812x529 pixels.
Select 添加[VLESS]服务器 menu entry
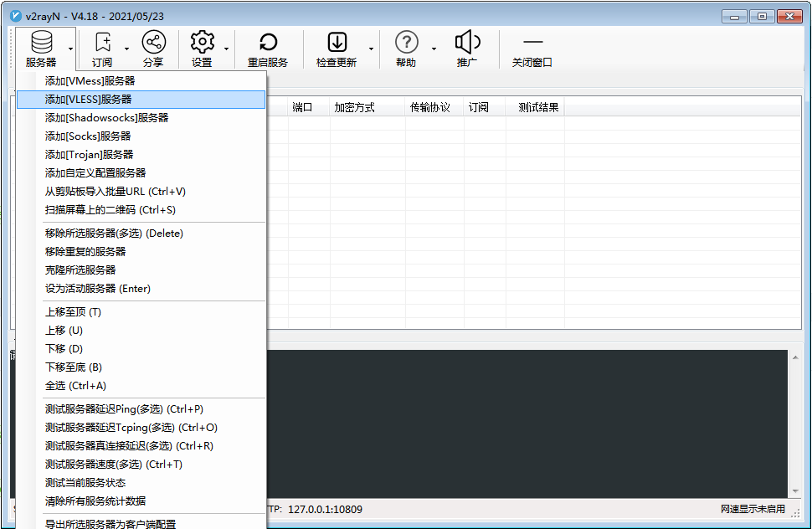point(141,100)
